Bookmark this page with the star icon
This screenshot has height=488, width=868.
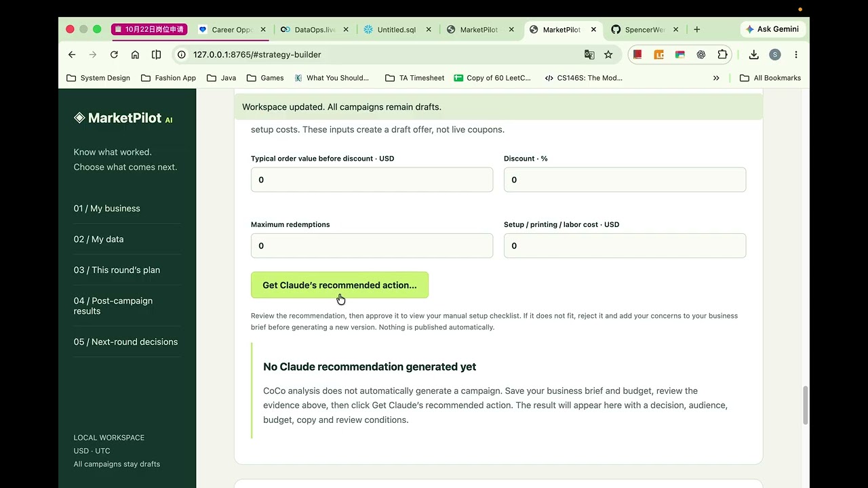(608, 55)
